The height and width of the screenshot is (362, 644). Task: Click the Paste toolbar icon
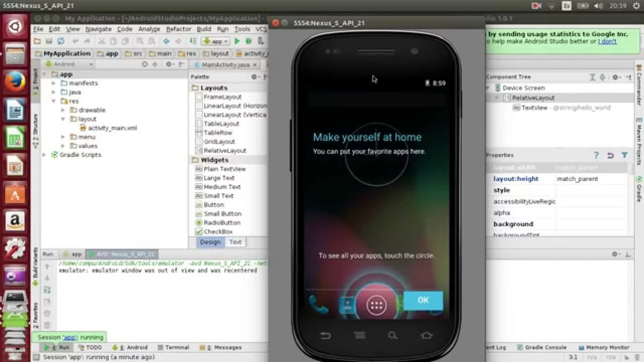124,41
